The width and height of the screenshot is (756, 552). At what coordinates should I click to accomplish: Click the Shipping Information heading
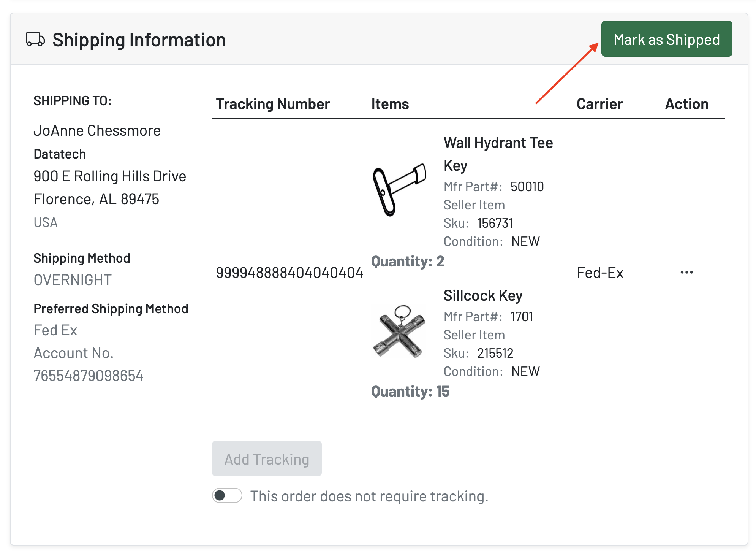pyautogui.click(x=139, y=40)
